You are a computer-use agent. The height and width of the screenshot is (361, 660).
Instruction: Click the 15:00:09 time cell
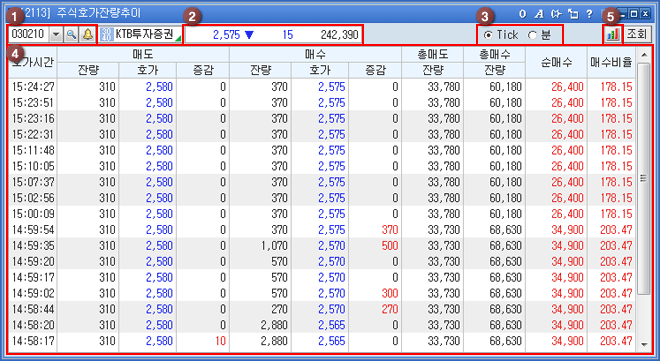(33, 214)
